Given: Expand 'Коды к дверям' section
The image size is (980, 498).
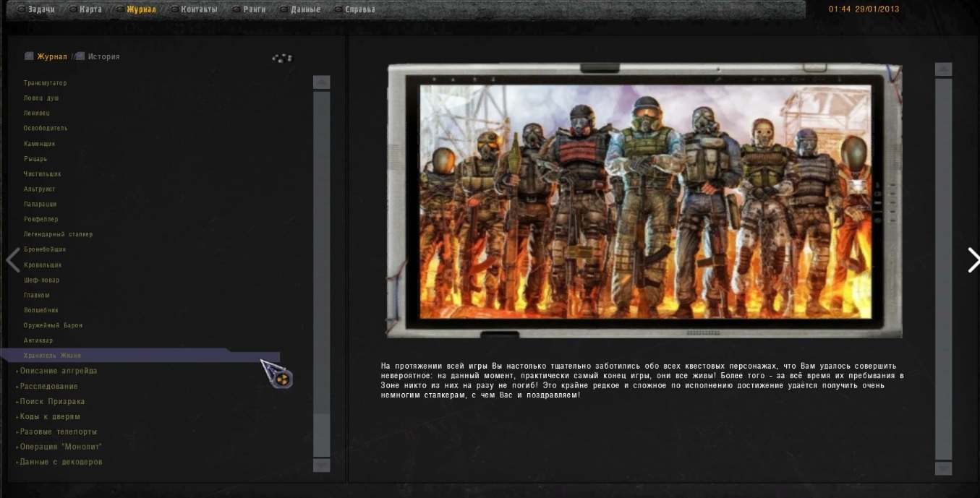Looking at the screenshot, I should click(49, 416).
